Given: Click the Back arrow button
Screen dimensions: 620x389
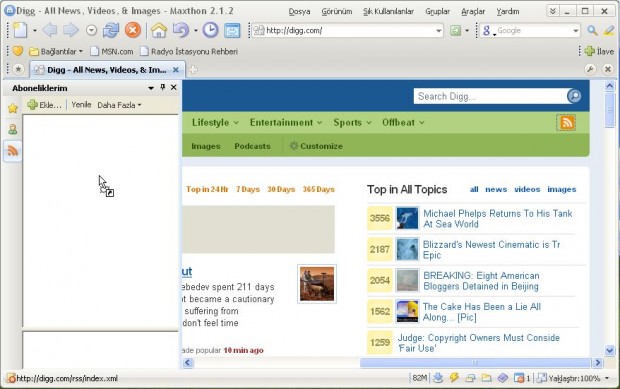Looking at the screenshot, I should (x=49, y=30).
